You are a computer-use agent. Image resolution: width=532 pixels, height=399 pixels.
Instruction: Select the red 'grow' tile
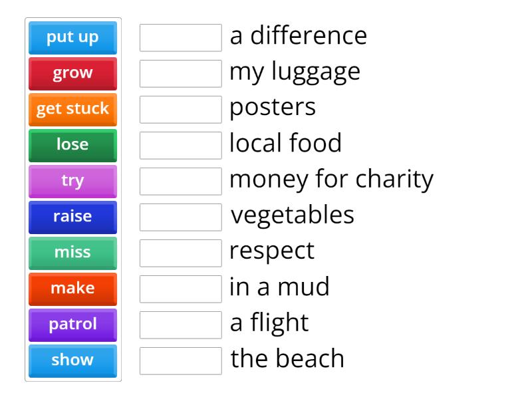click(x=72, y=74)
